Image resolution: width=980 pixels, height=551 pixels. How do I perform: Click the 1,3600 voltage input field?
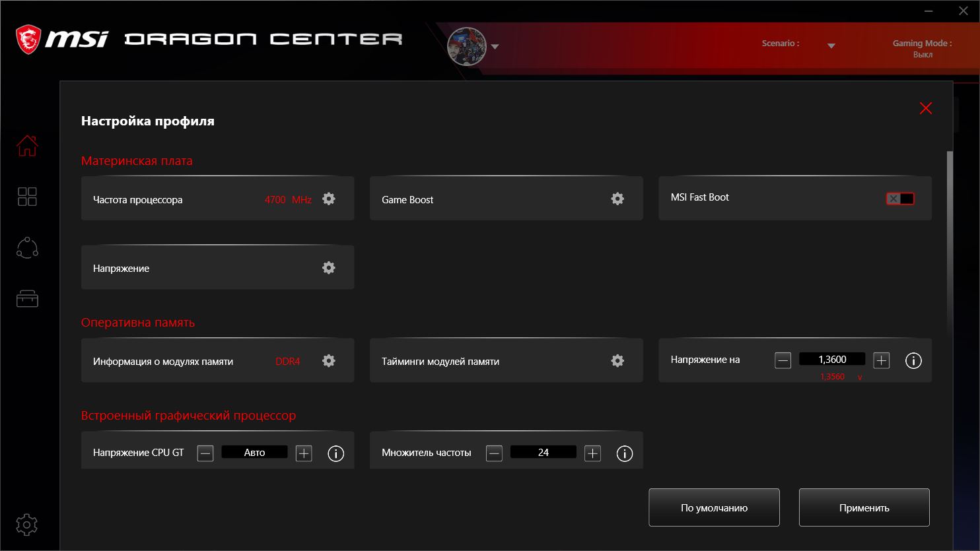[x=832, y=359]
